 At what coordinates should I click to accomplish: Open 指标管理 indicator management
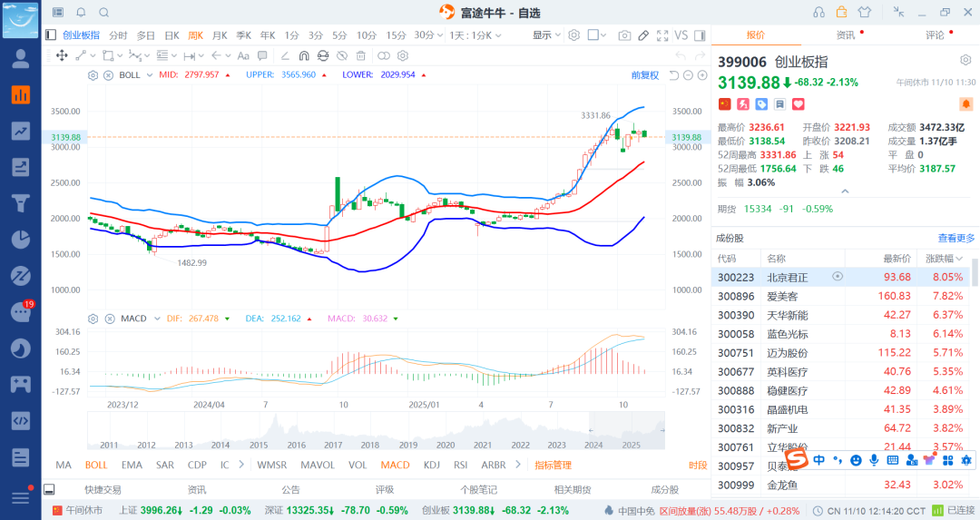click(553, 465)
